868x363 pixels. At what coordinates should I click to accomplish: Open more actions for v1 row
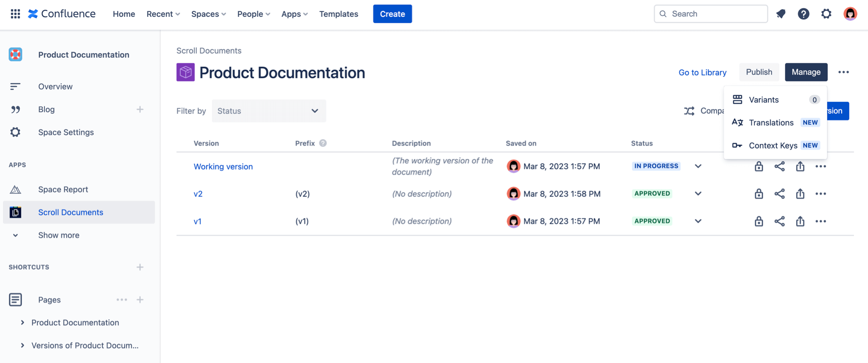click(x=821, y=221)
